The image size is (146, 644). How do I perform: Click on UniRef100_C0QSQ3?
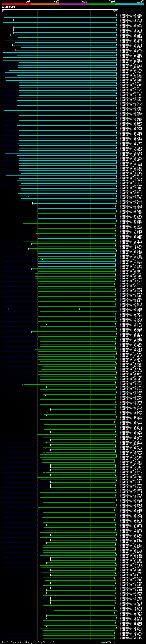(x=131, y=525)
